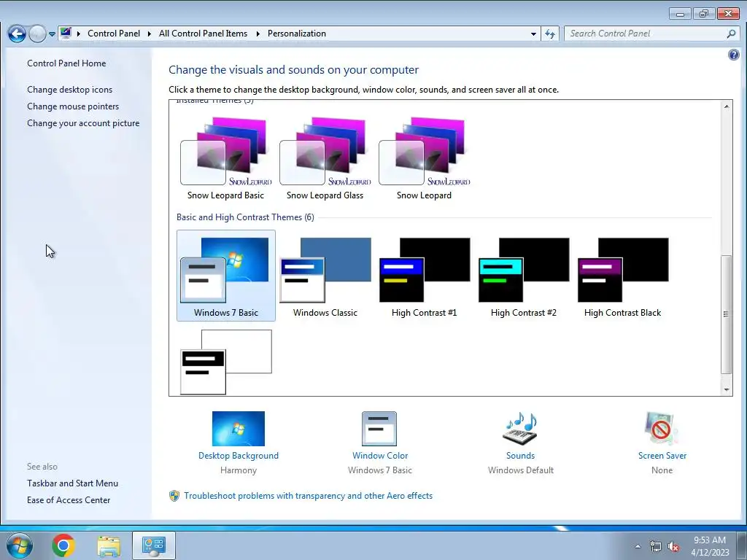Click the themes list scrollbar thumb

click(x=726, y=314)
